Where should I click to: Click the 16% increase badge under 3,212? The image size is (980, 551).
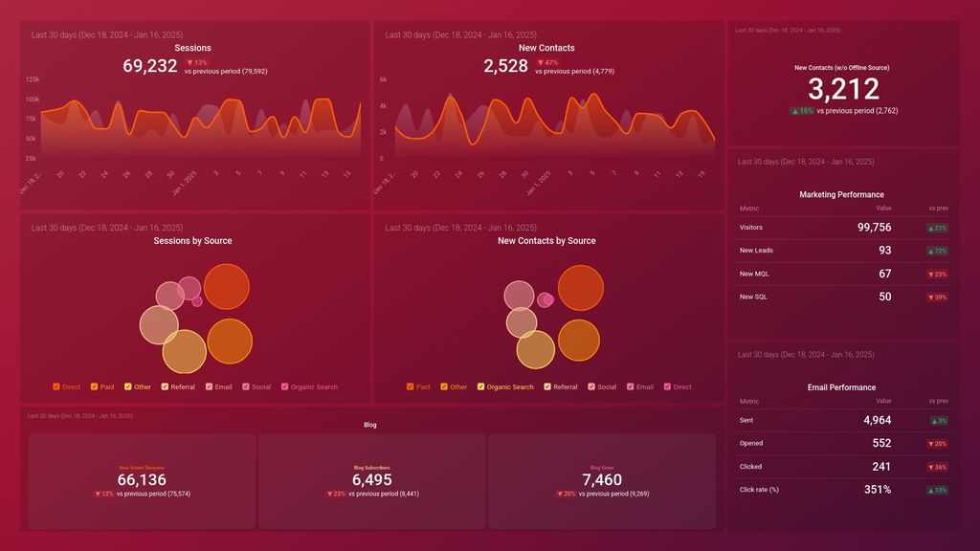tap(803, 111)
